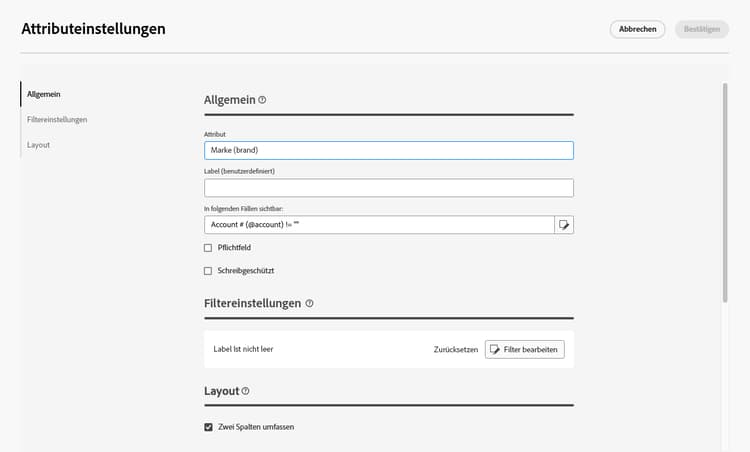Open the expression editor for visibility condition

click(564, 225)
